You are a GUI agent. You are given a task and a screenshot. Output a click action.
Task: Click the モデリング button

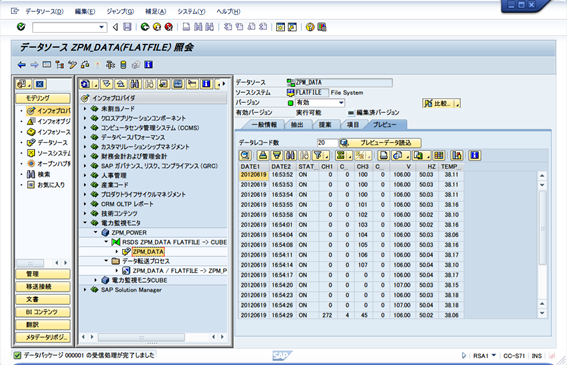click(43, 98)
